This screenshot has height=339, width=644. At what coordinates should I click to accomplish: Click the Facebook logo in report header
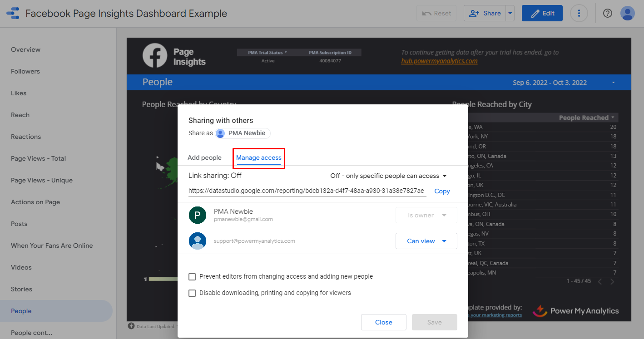tap(155, 55)
